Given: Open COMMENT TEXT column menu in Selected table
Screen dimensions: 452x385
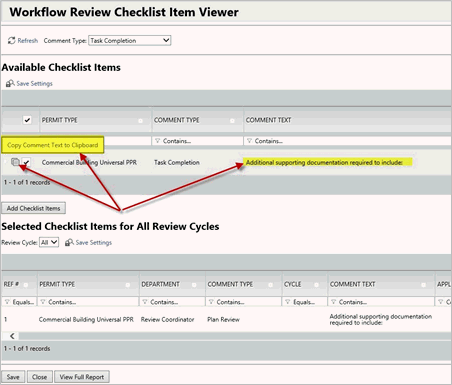Looking at the screenshot, I should pyautogui.click(x=424, y=285).
